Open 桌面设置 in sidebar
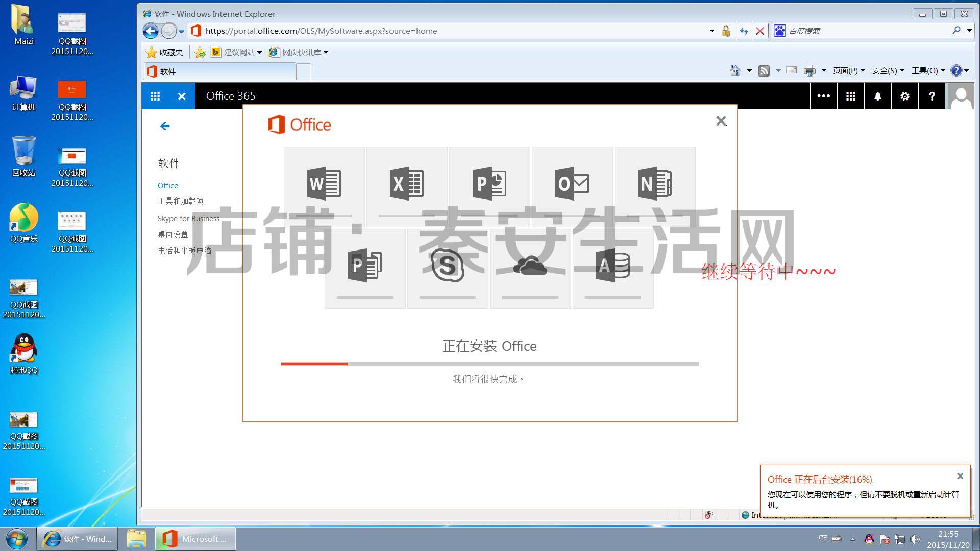980x551 pixels. tap(173, 234)
